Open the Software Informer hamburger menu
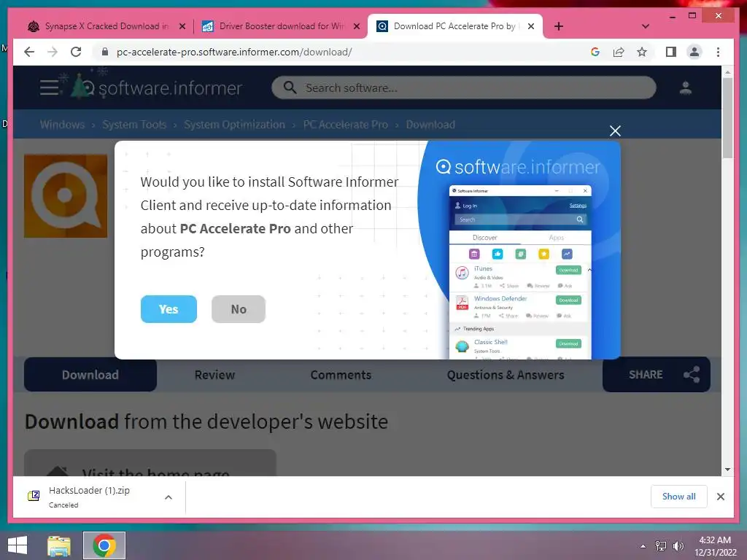Screen dimensions: 747x560 [x=49, y=87]
